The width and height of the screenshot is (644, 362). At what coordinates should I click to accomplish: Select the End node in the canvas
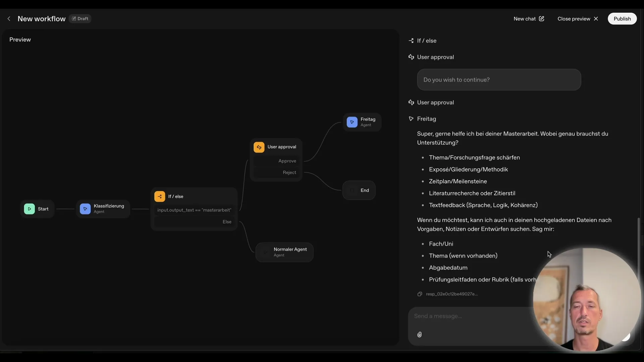[x=359, y=190]
